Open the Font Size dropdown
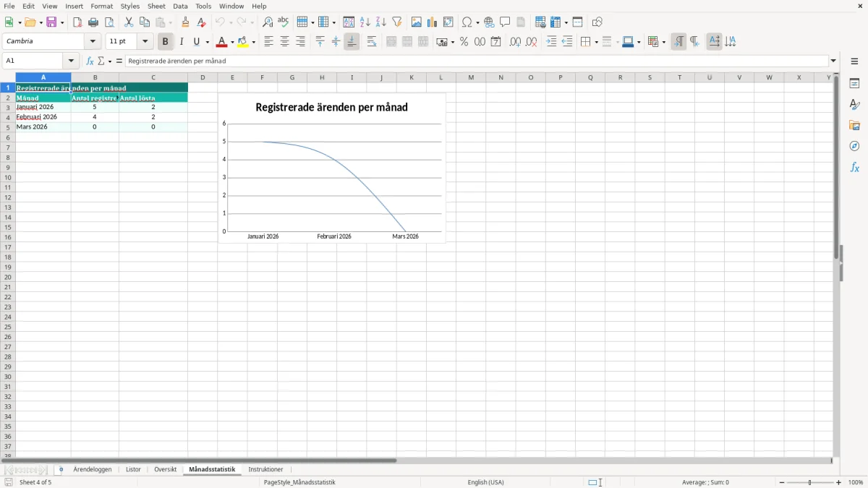 pyautogui.click(x=145, y=42)
